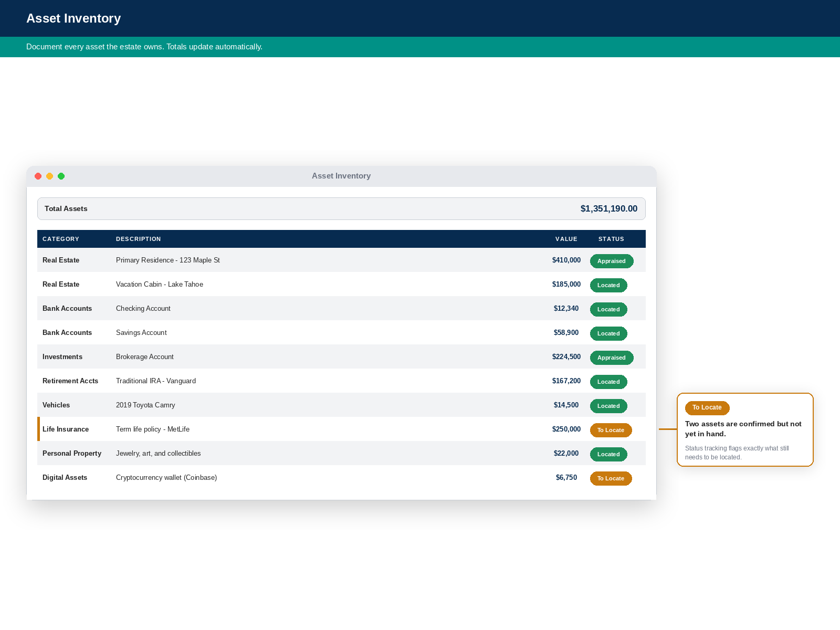The width and height of the screenshot is (840, 630).
Task: Select the Primary Residence - 123 Maple St row
Action: coord(341,260)
